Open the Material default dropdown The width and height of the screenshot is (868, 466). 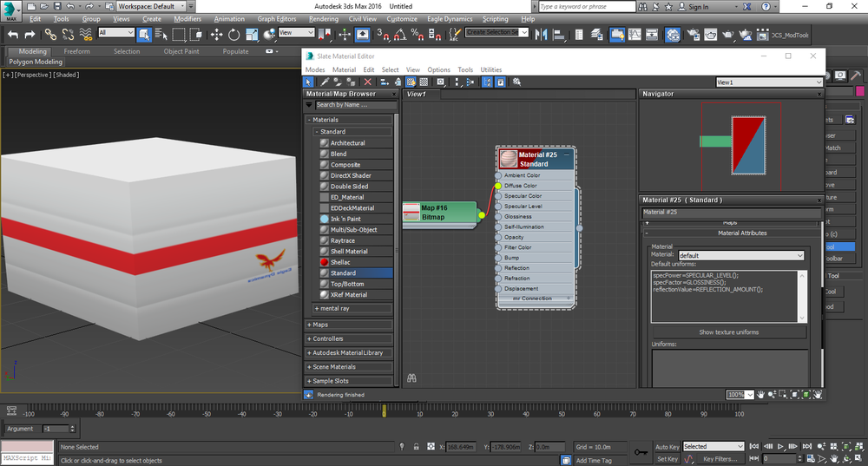(741, 256)
